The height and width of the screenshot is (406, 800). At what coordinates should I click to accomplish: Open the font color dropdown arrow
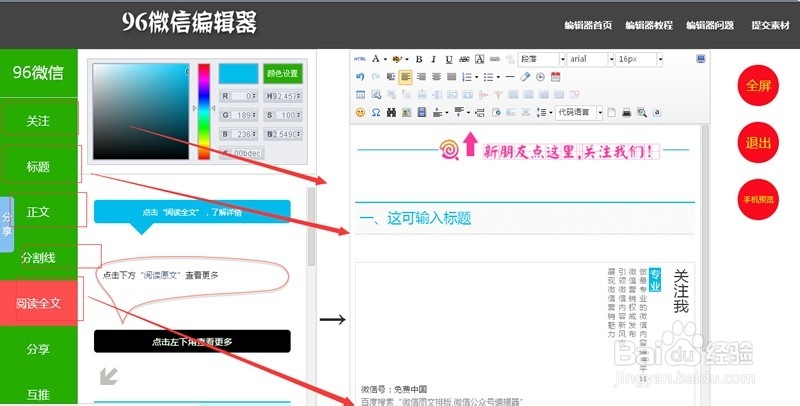click(x=385, y=59)
